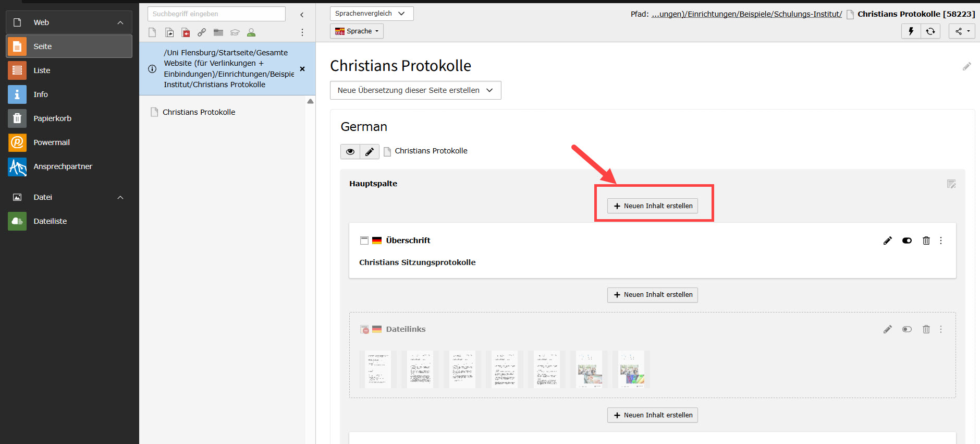Click the clear cache lightning bolt icon
The image size is (980, 444).
(x=911, y=31)
